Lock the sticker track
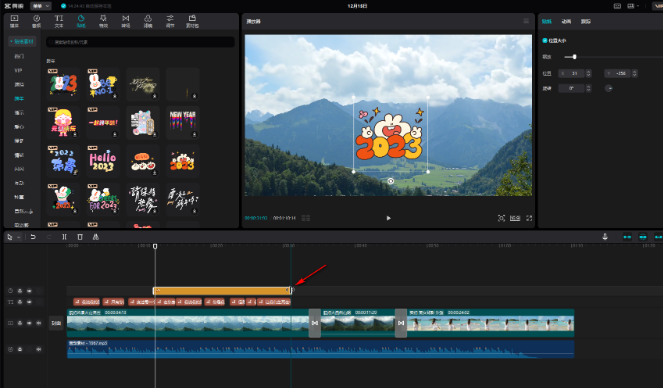Viewport: 663px width, 388px height. click(20, 291)
